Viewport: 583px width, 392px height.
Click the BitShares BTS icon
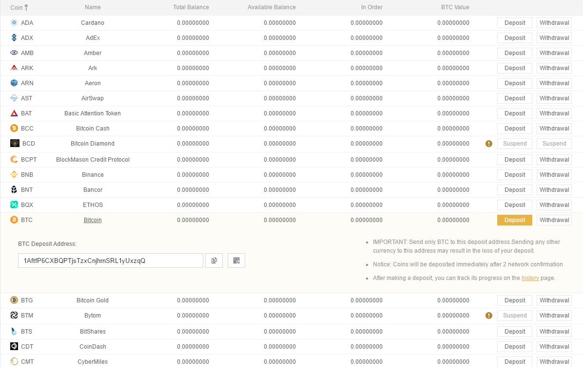[14, 331]
